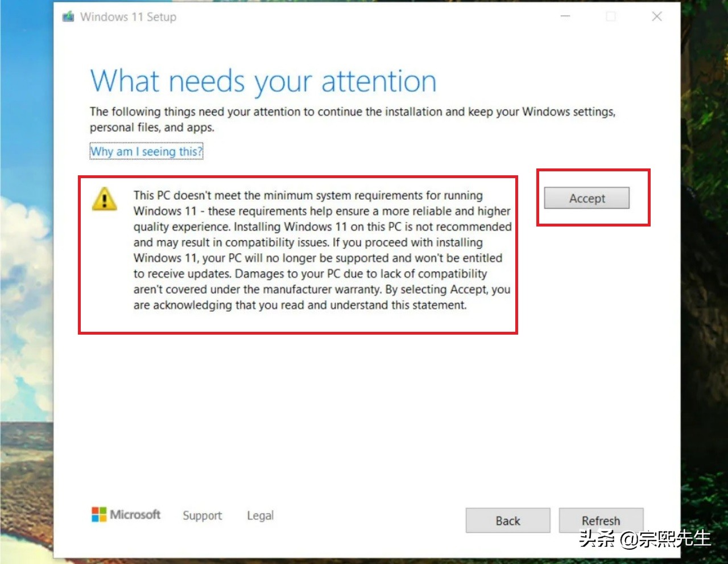Click the yellow warning triangle icon

105,199
